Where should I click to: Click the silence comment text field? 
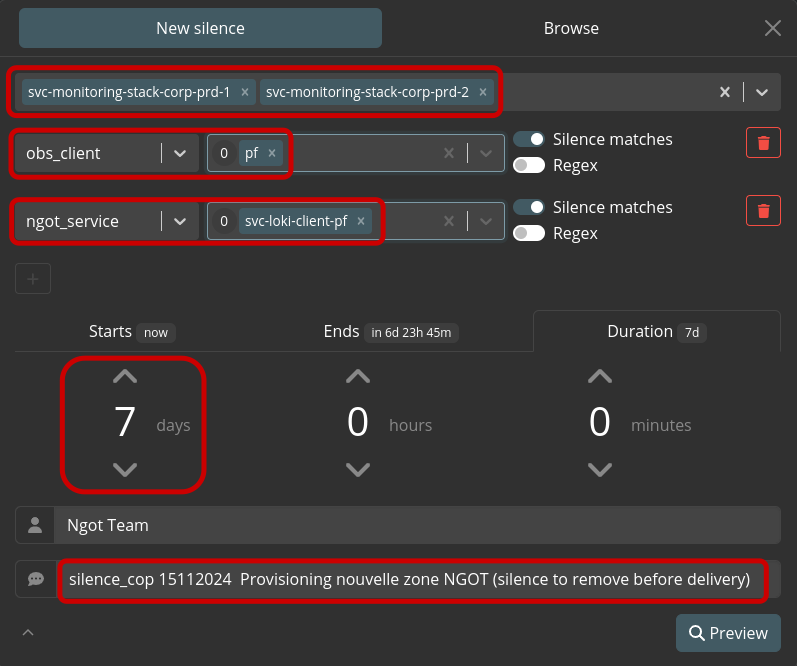(418, 579)
